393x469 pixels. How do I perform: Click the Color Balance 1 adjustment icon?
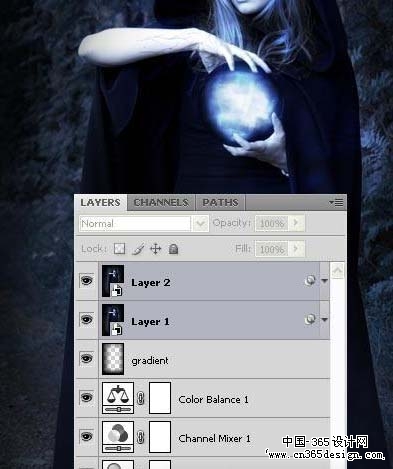coord(118,398)
